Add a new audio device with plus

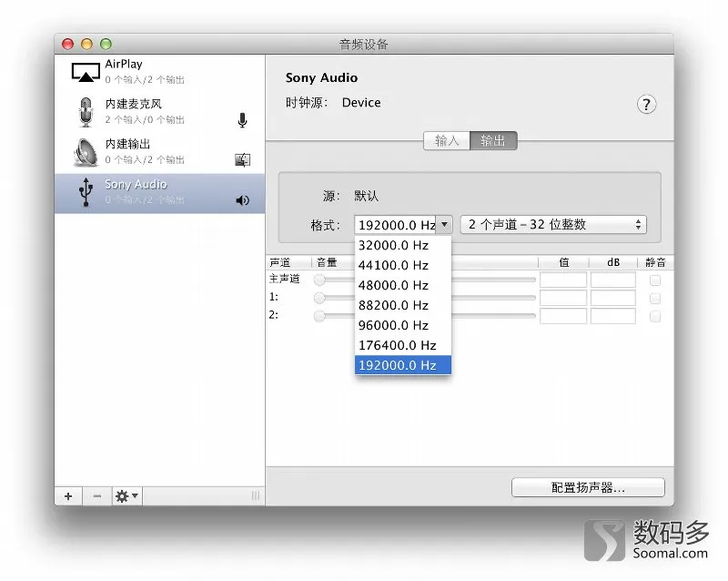68,496
